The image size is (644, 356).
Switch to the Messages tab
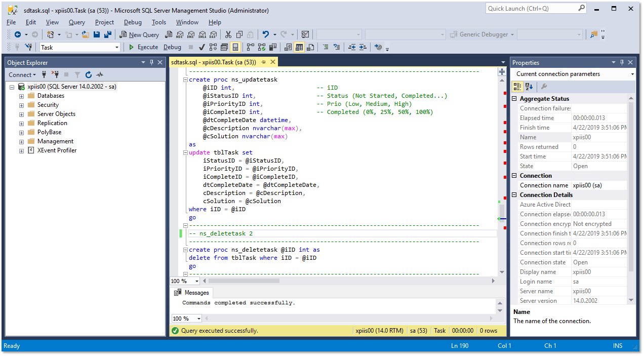point(192,293)
